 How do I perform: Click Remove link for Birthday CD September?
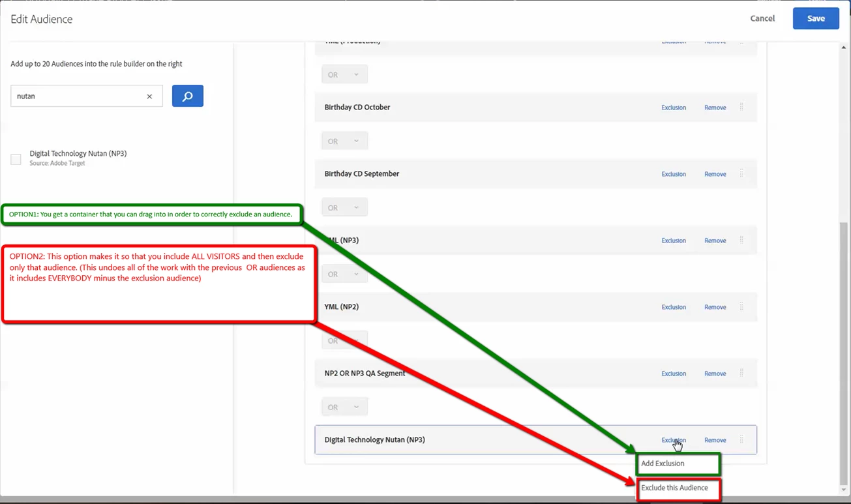(x=715, y=174)
